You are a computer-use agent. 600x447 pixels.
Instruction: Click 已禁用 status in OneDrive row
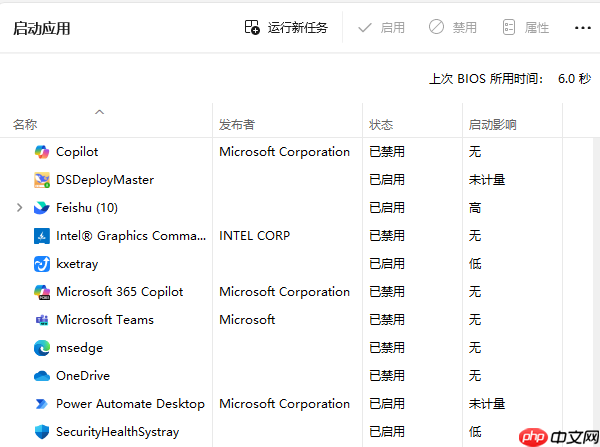coord(387,376)
